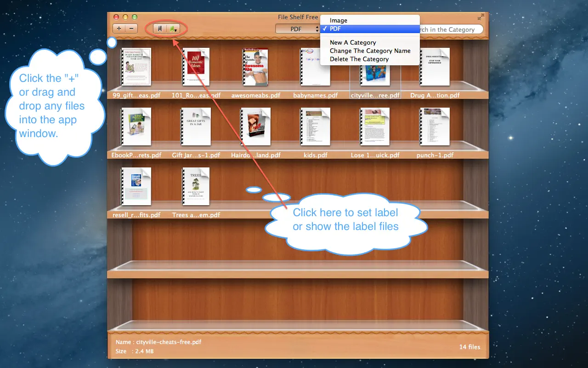Screen dimensions: 588x368
Task: Choose the checked PDF menu item
Action: (x=335, y=29)
